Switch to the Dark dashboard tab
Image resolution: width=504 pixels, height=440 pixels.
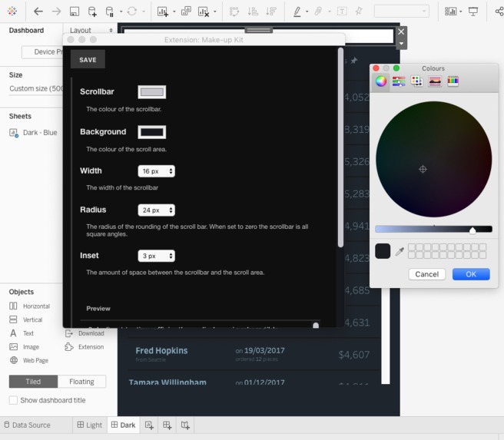124,425
